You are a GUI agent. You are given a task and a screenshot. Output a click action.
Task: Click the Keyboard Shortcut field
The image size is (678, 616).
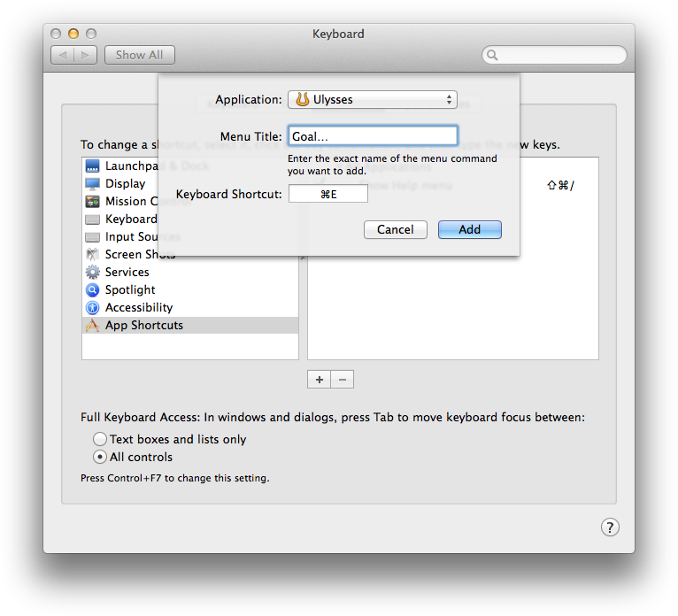[x=328, y=194]
